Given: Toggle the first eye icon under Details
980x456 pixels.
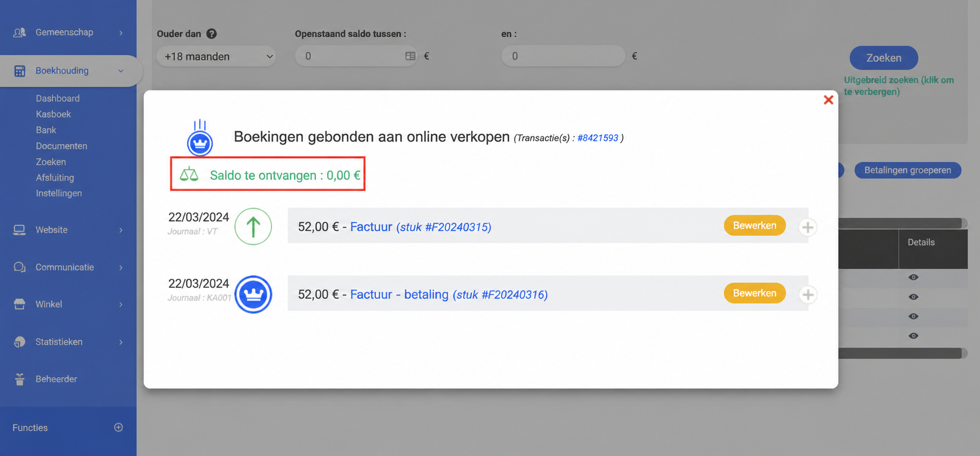Looking at the screenshot, I should [913, 277].
